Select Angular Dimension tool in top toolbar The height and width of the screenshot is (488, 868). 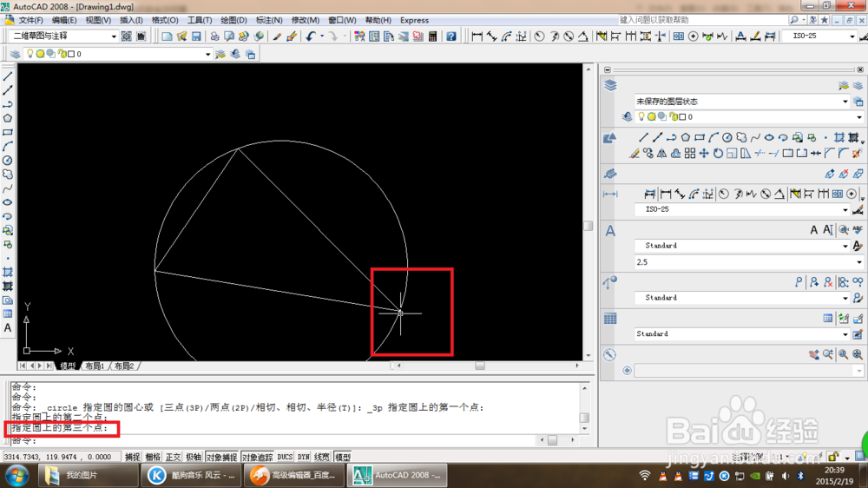[583, 36]
